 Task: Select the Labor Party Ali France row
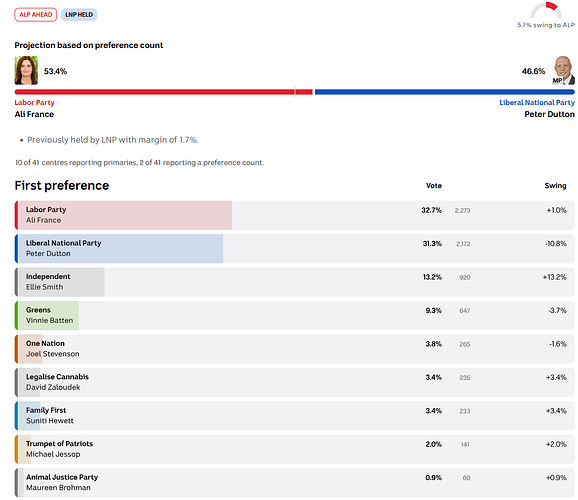[295, 215]
